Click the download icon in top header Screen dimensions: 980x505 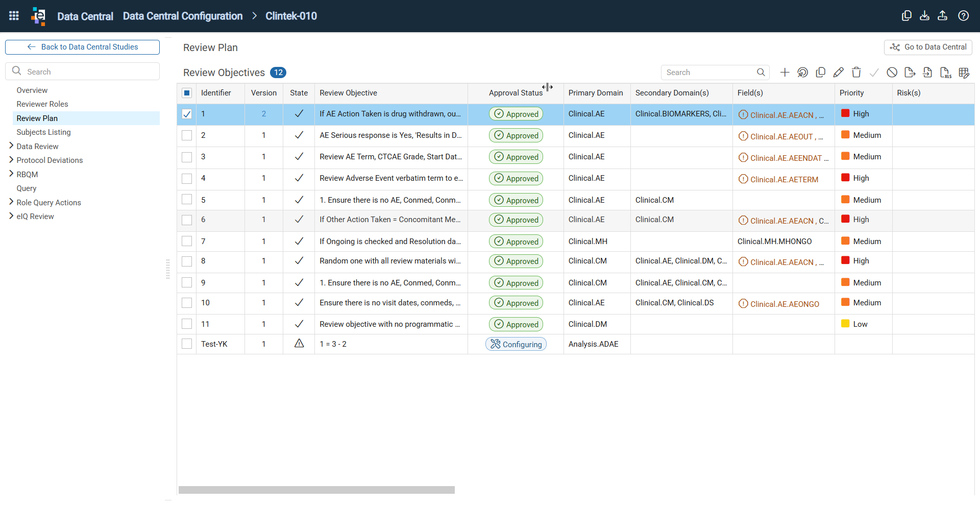(924, 16)
